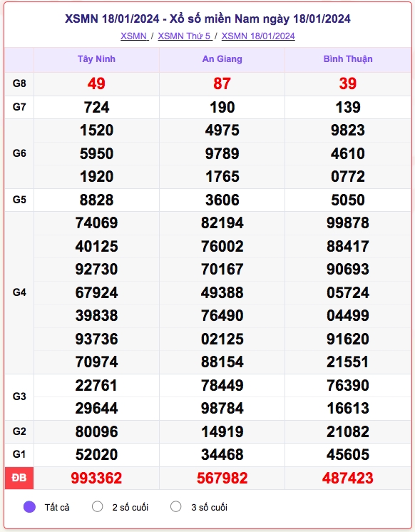Open the 'XSMN 18/01/2024' breadcrumb link
Screen dimensions: 415x532
[x=258, y=36]
